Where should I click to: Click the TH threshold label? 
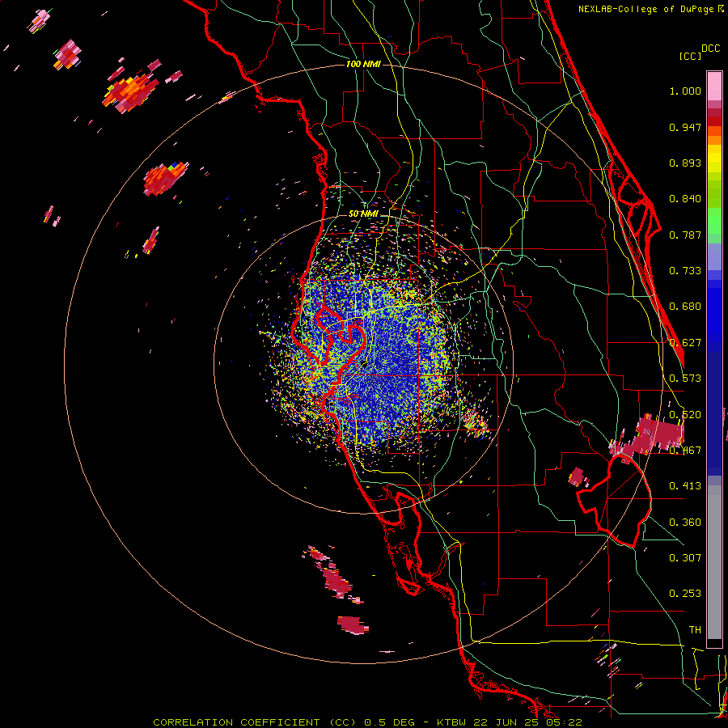click(x=695, y=630)
